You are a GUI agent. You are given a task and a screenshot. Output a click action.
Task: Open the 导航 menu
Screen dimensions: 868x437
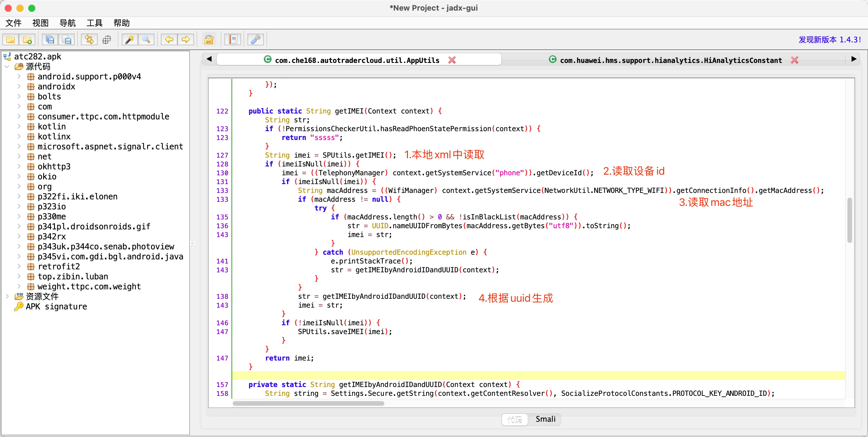[67, 23]
